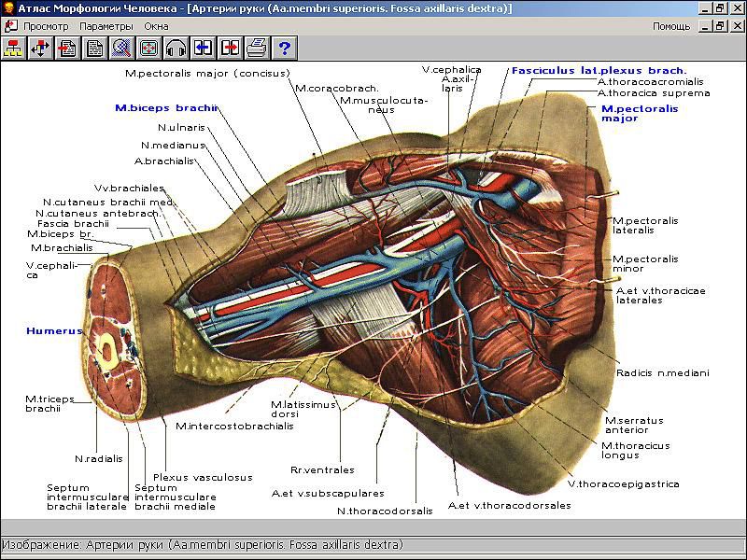
Task: Go to previous image with blue arrow
Action: [203, 48]
